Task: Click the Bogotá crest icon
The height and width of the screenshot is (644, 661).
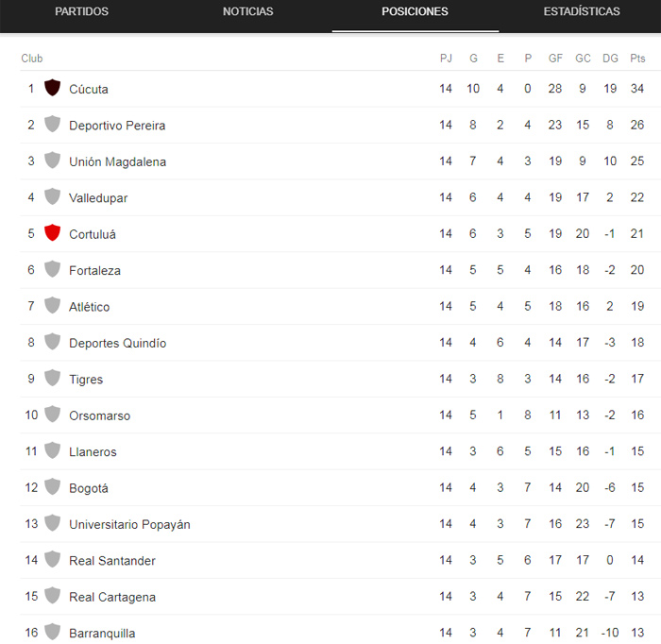Action: (x=53, y=487)
